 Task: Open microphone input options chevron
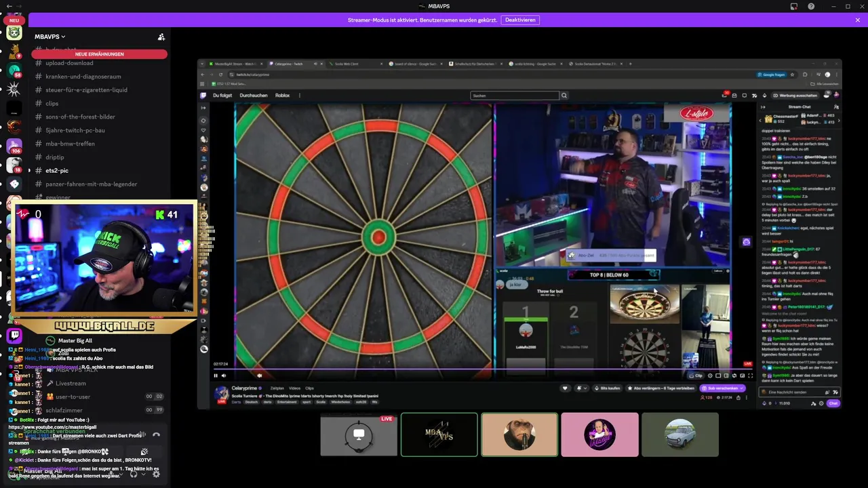coord(121,474)
